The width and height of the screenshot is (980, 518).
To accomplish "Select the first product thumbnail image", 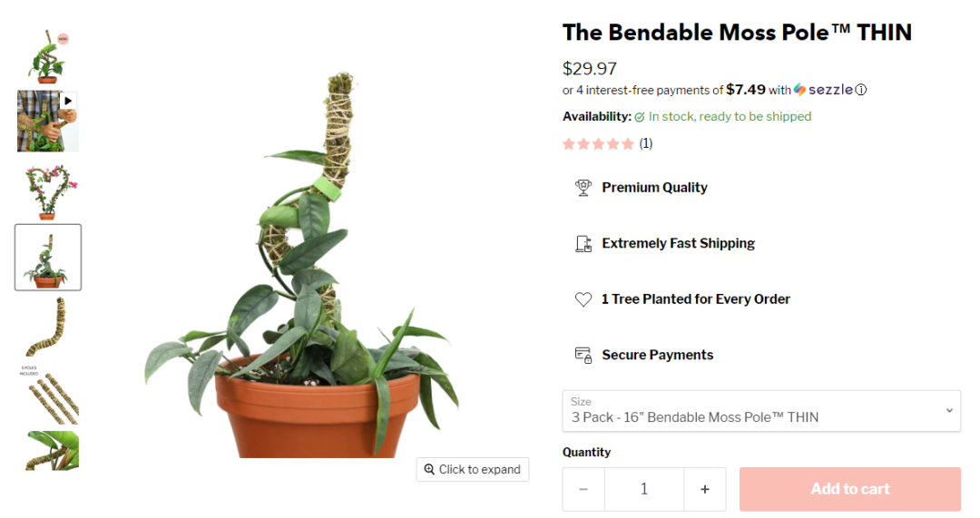I will (48, 56).
